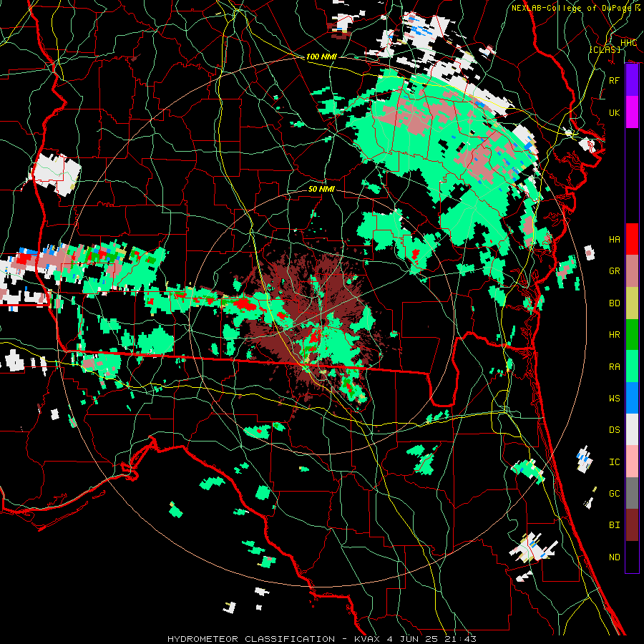Click the purple RF color swatch in legend
The image size is (644, 644).
(x=632, y=80)
